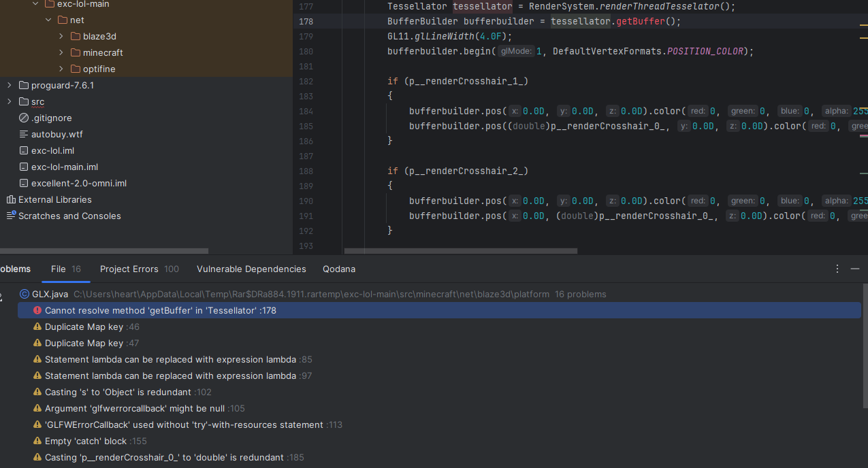Click error icon for getBuffer problem
Image resolution: width=868 pixels, height=468 pixels.
tap(37, 310)
